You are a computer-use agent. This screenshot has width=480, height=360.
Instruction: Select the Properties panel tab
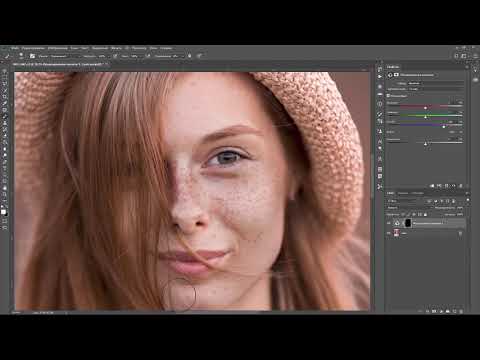pyautogui.click(x=393, y=67)
